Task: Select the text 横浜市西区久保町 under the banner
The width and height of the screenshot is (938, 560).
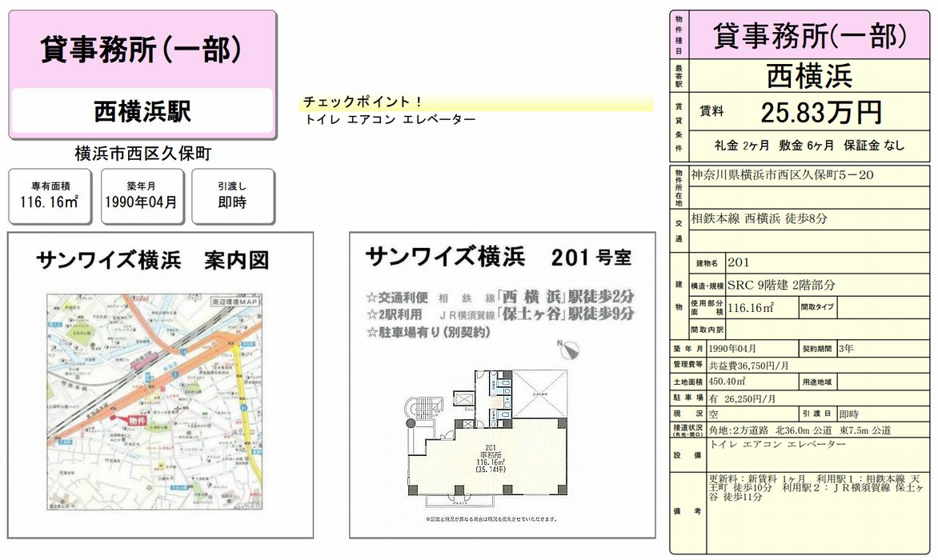Action: (x=143, y=154)
